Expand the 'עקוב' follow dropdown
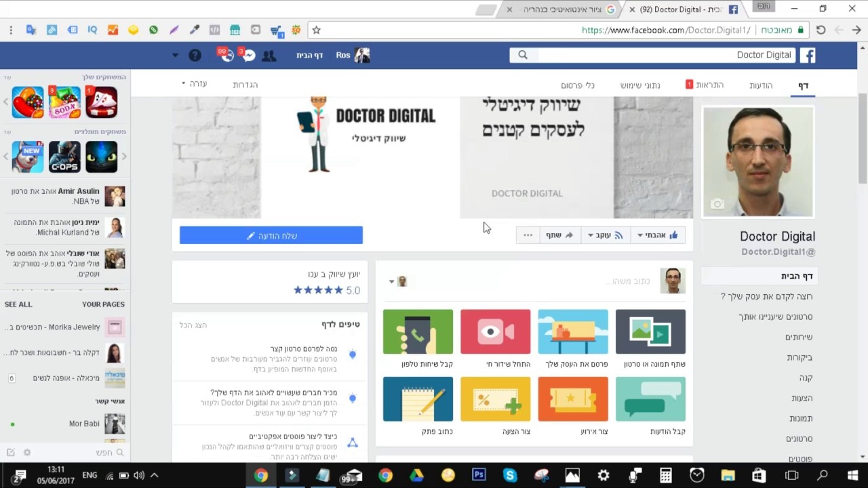Screen dimensions: 868x488 (x=604, y=235)
